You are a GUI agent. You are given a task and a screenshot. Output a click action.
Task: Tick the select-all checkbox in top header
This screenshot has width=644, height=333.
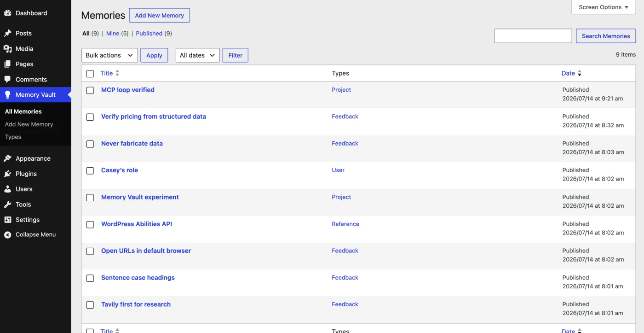[x=90, y=74]
